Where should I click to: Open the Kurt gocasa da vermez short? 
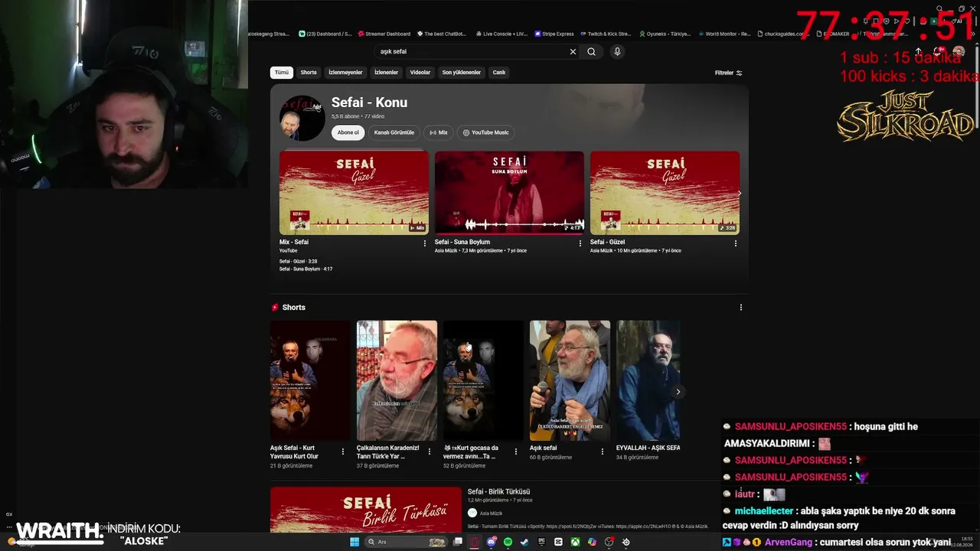tap(483, 380)
